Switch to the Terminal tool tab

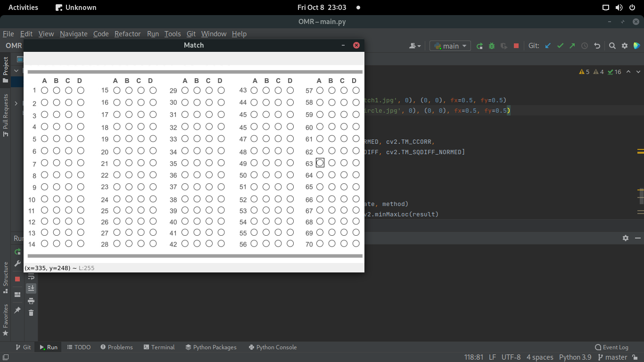click(x=159, y=347)
